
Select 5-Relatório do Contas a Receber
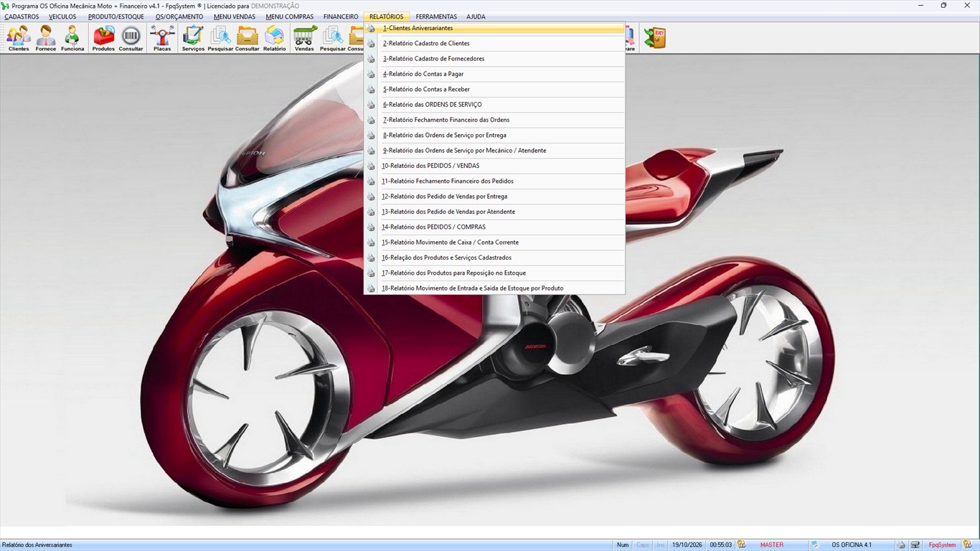[x=494, y=90]
